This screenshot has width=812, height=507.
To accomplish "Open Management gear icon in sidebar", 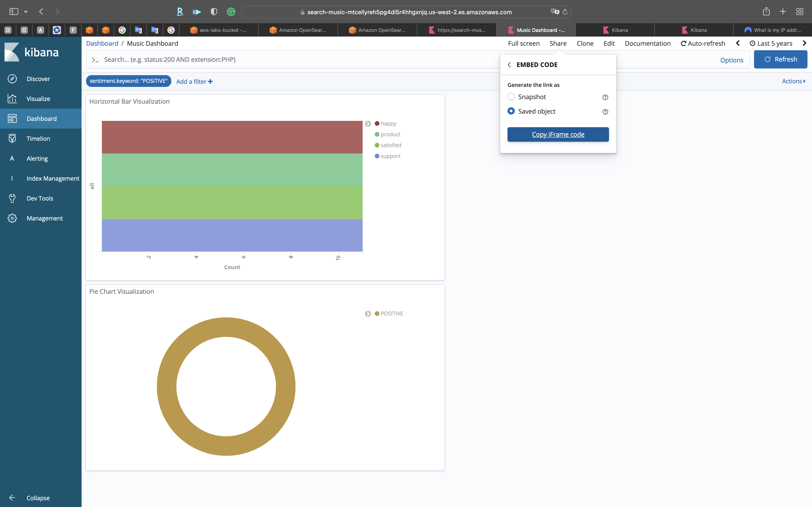I will (12, 218).
